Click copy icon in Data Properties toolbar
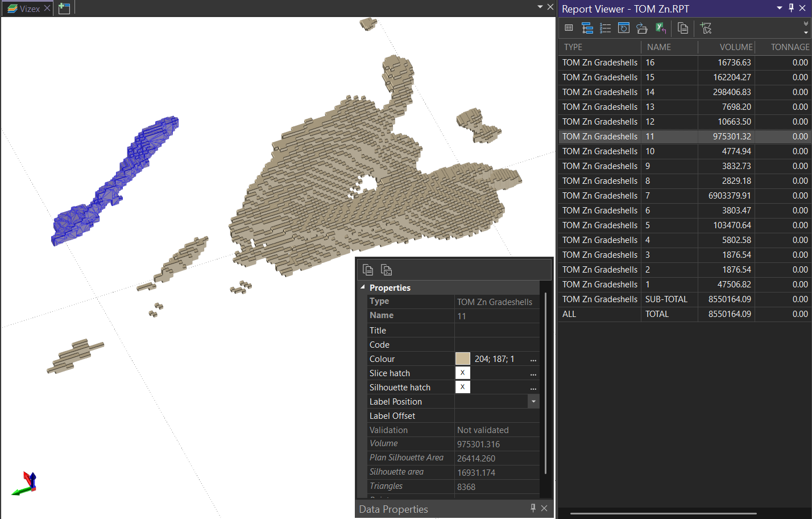812x519 pixels. [368, 270]
